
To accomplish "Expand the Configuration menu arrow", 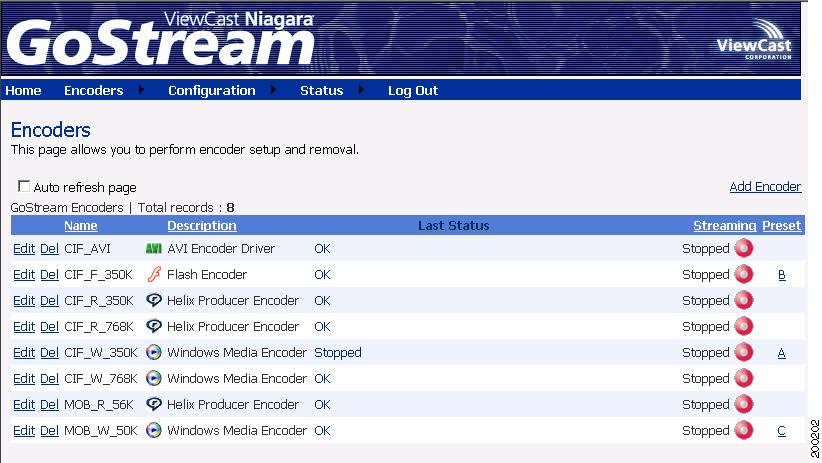I will [273, 90].
